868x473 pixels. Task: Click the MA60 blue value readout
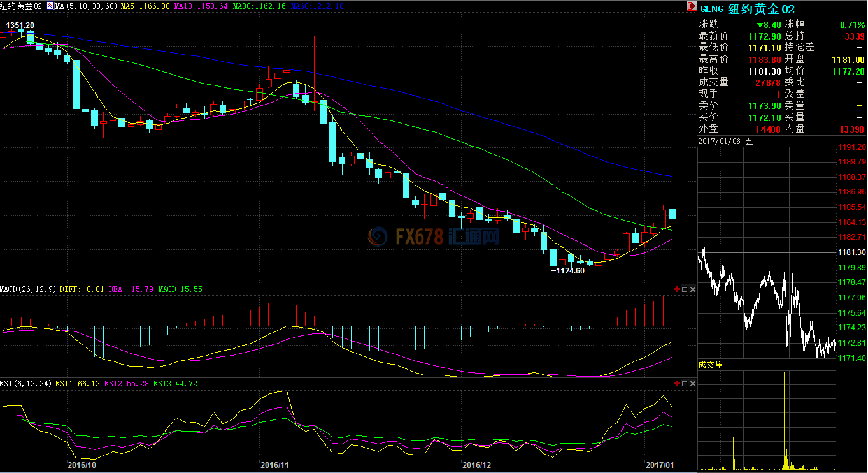[x=317, y=6]
